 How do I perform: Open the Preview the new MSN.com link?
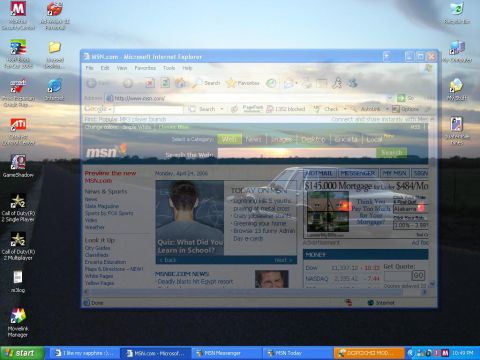[x=110, y=177]
